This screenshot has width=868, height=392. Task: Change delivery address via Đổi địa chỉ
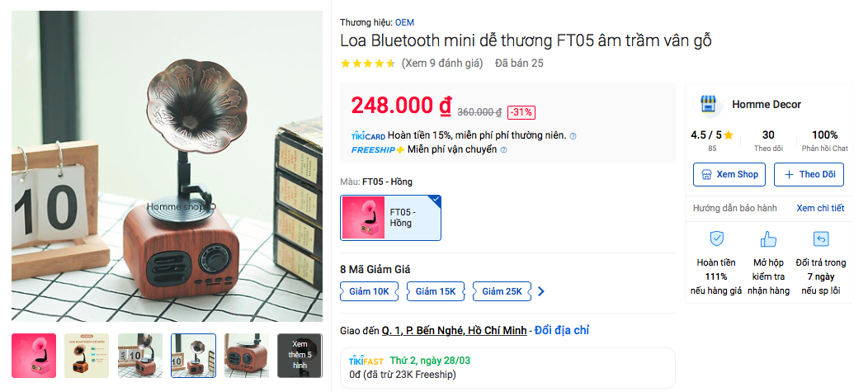click(x=562, y=331)
